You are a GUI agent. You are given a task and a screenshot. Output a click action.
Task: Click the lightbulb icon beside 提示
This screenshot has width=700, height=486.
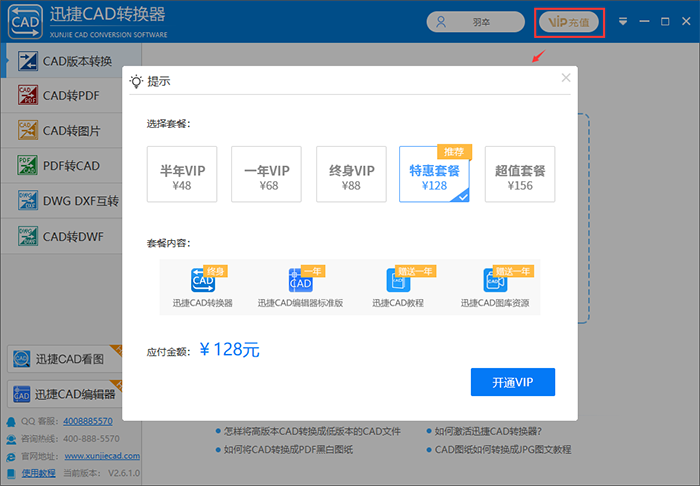[x=136, y=81]
